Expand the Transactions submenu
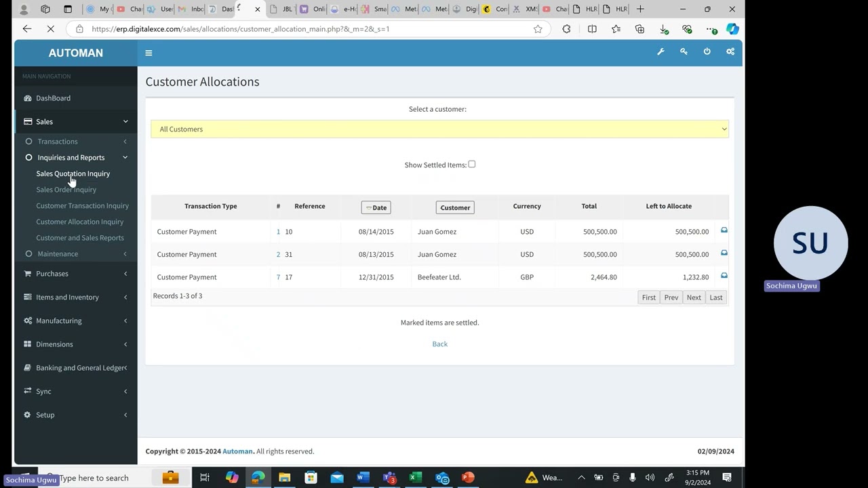 (76, 141)
